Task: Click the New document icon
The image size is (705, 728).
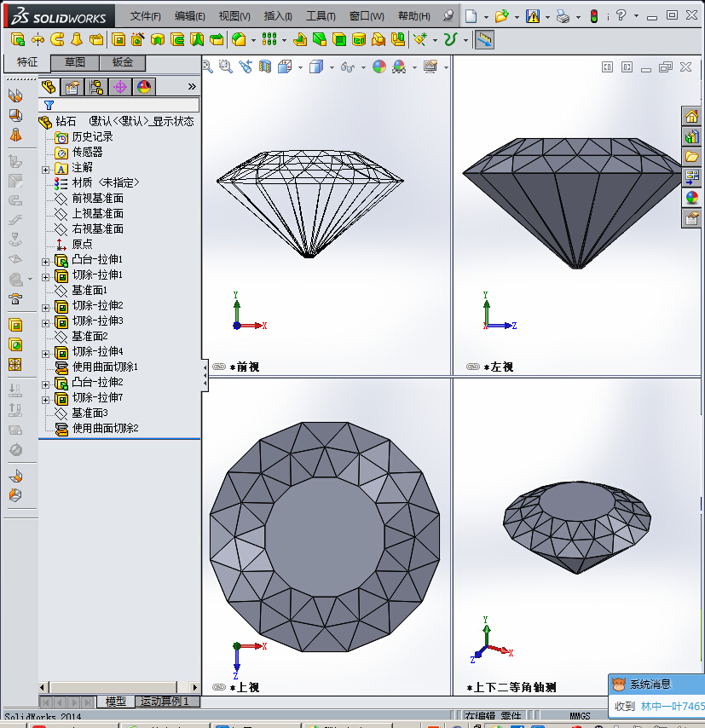Action: tap(471, 17)
